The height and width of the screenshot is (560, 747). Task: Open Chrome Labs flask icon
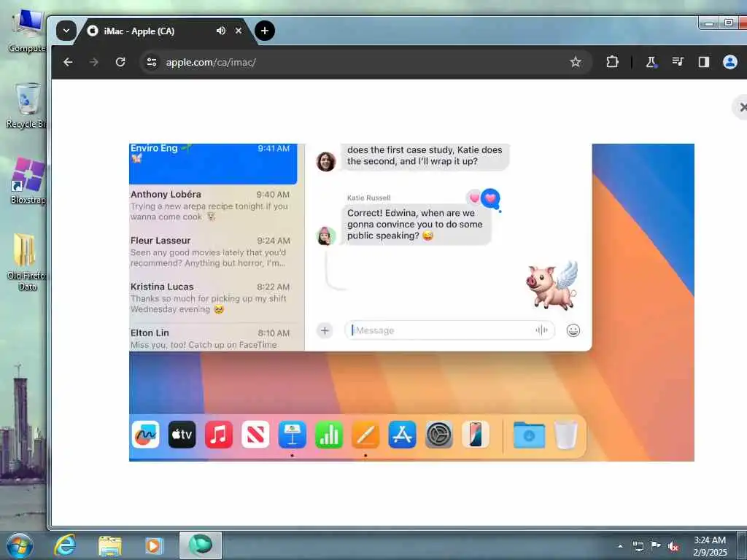(651, 62)
